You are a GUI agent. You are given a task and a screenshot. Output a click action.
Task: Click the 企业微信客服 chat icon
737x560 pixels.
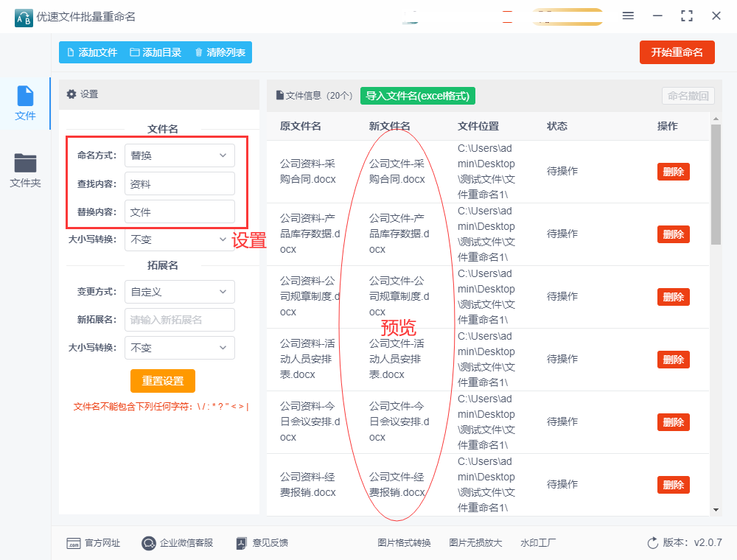[149, 544]
